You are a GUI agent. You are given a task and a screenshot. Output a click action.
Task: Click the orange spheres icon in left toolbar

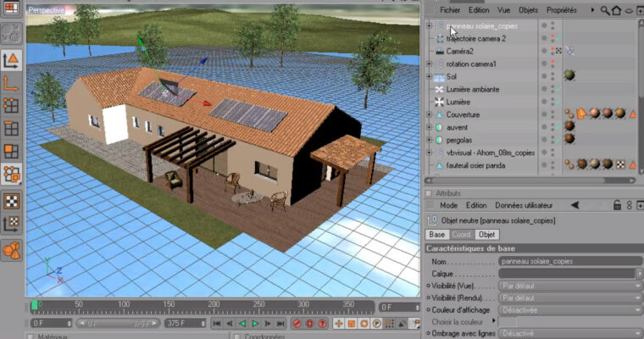tap(11, 250)
